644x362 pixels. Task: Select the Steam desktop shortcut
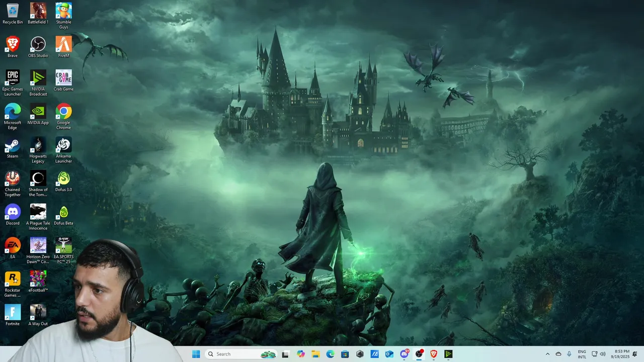(13, 148)
